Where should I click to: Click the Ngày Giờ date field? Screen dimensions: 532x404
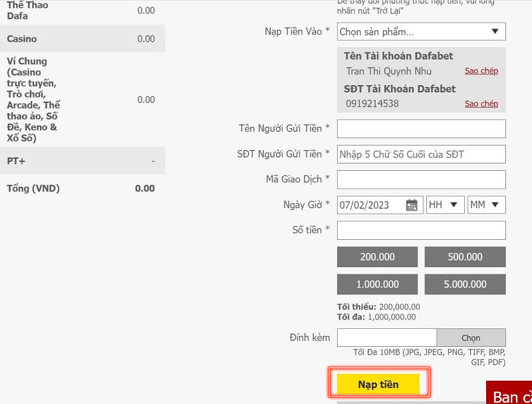380,205
